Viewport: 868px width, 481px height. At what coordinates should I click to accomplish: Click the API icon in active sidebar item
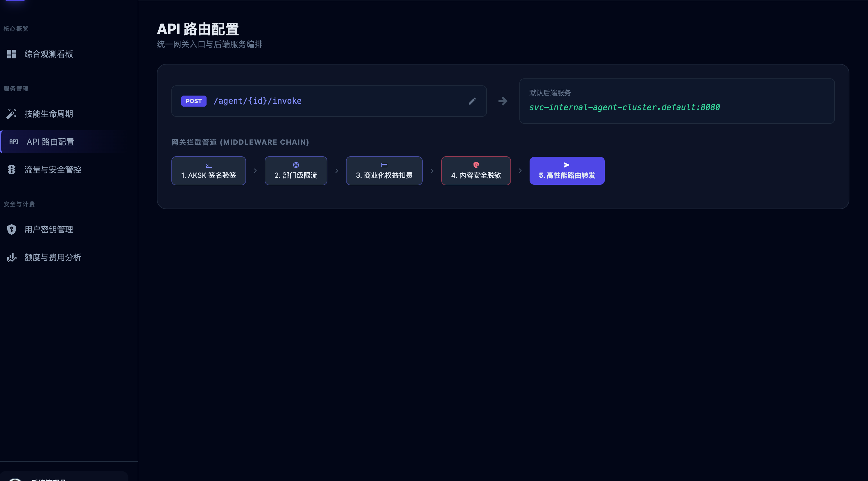pos(14,142)
